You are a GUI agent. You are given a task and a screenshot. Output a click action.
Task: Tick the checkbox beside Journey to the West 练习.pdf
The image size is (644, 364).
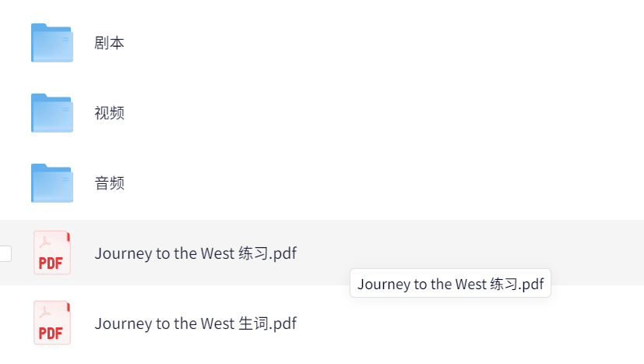click(x=5, y=253)
